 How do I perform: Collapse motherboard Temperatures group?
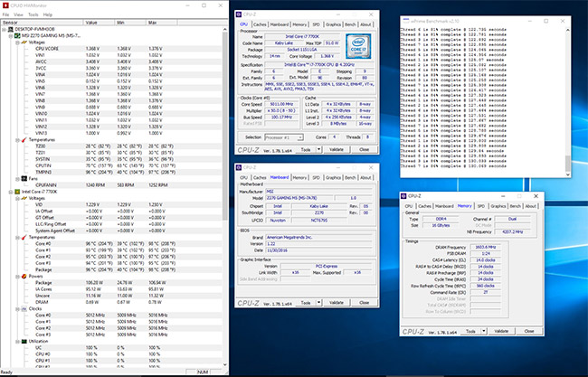coord(17,140)
